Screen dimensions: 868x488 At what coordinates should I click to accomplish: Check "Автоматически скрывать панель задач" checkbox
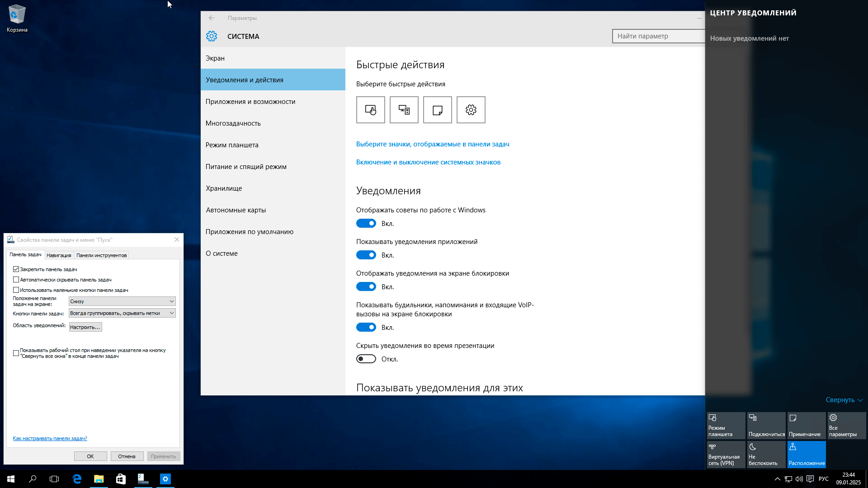(16, 280)
